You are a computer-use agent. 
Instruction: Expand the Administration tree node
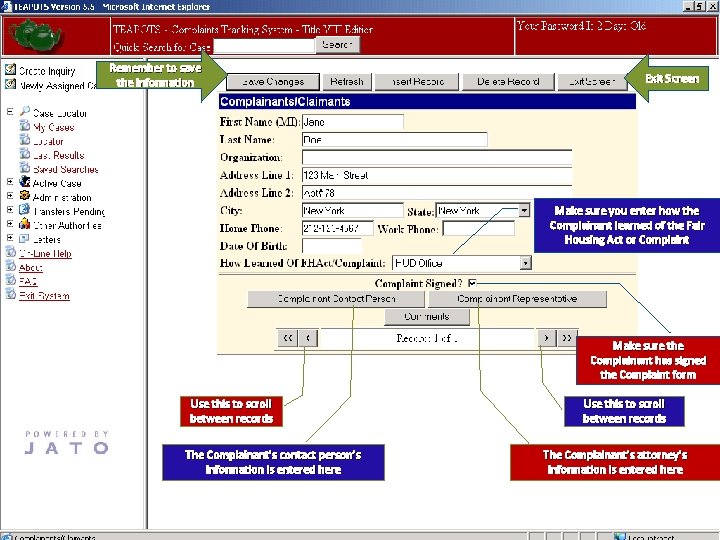[x=10, y=196]
